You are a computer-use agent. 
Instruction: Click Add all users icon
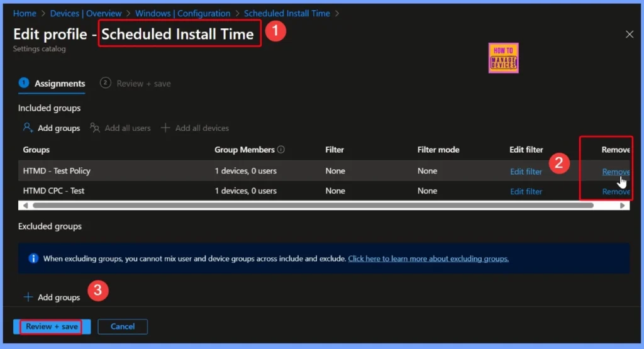[x=95, y=128]
